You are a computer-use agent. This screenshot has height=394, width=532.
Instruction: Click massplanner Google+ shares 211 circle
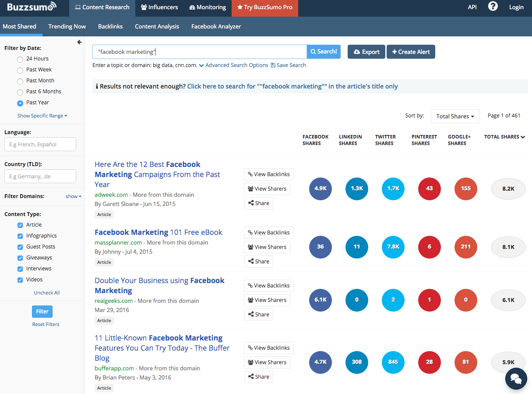click(466, 247)
